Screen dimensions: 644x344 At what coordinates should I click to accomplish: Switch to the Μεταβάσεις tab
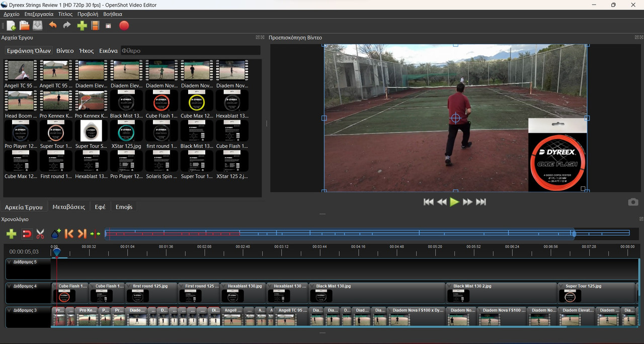[x=69, y=207]
